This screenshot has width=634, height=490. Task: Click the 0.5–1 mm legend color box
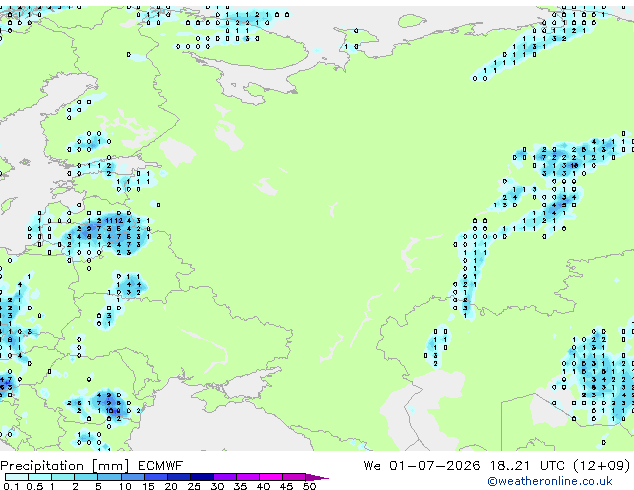(40, 477)
